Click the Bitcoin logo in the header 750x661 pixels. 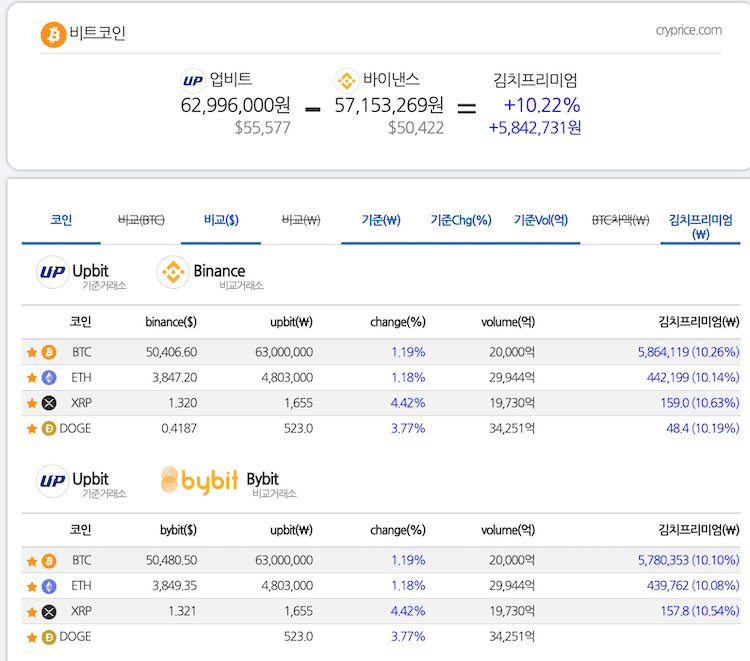pyautogui.click(x=53, y=34)
